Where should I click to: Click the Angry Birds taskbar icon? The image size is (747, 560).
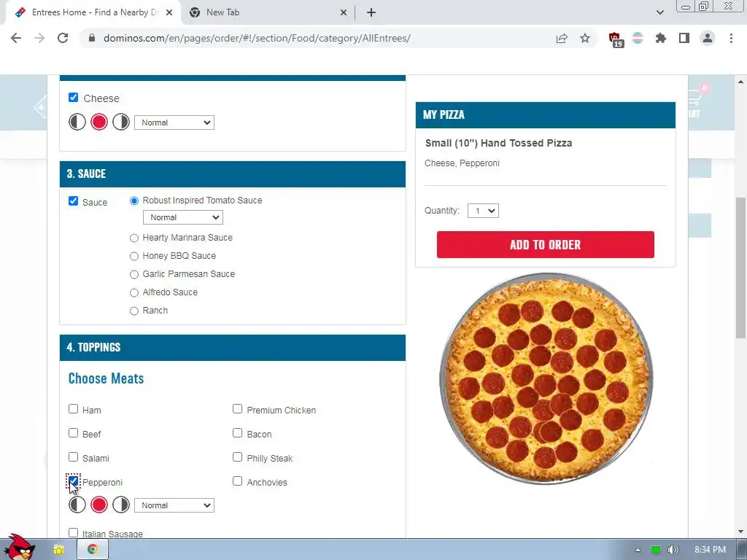tap(19, 547)
